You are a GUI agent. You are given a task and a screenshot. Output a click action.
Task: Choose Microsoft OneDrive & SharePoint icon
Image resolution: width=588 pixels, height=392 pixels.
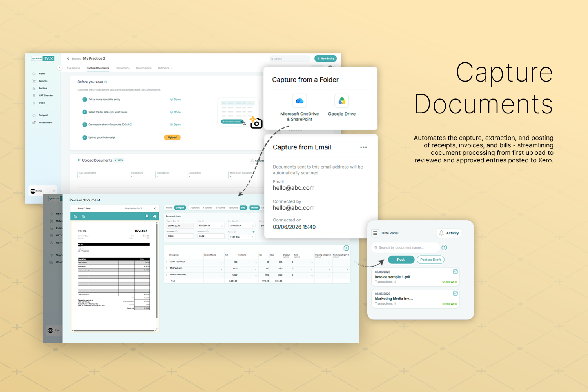coord(299,101)
